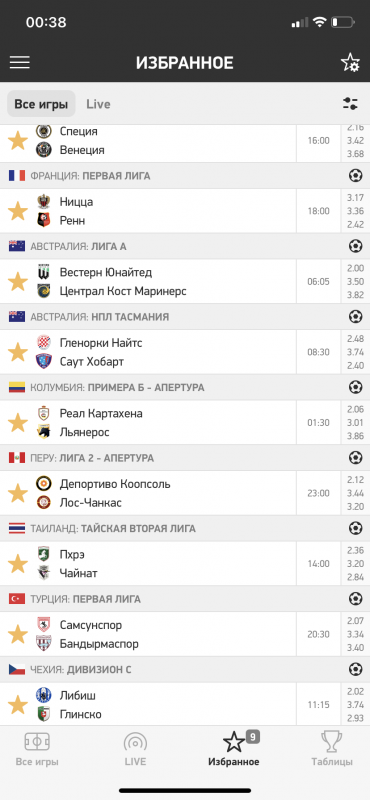370x800 pixels.
Task: Tap soccer ball icon for Франция Первая Лига
Action: pos(355,176)
